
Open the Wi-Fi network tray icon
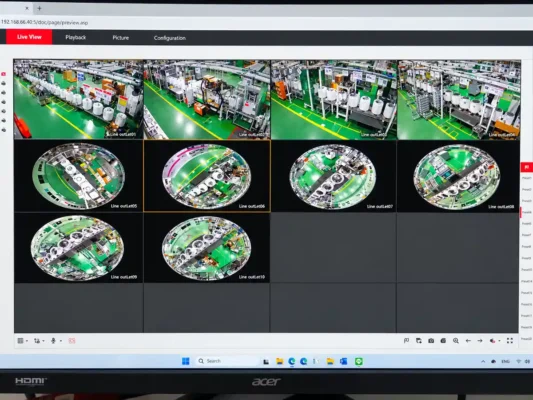point(518,362)
